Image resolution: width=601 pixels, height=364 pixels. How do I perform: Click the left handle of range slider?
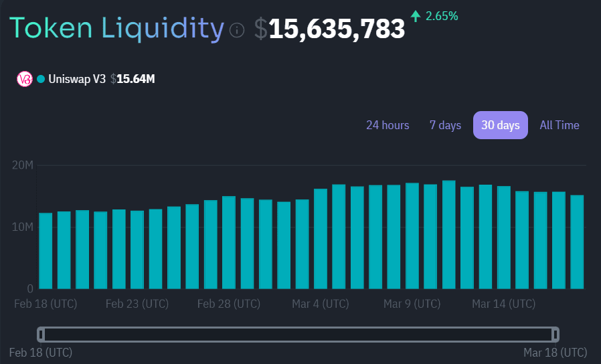point(41,334)
